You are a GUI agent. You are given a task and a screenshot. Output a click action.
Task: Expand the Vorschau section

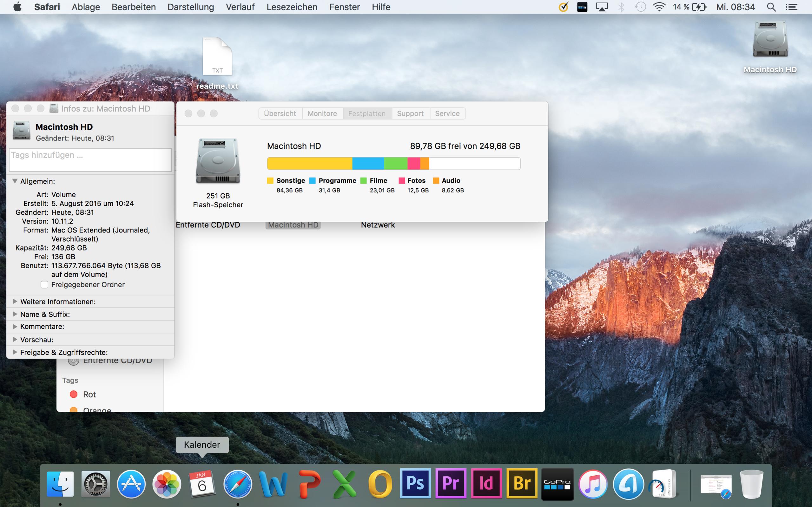point(15,339)
